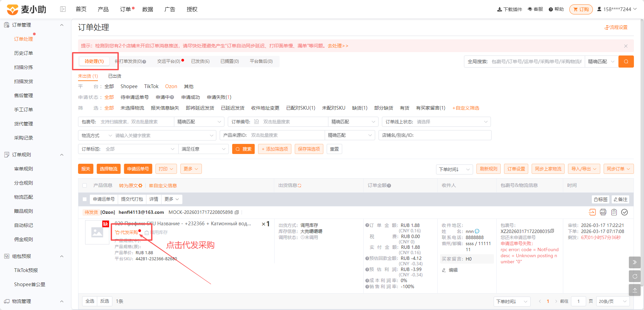Image resolution: width=644 pixels, height=310 pixels.
Task: Open 流程设置 workflow settings
Action: pos(616,27)
